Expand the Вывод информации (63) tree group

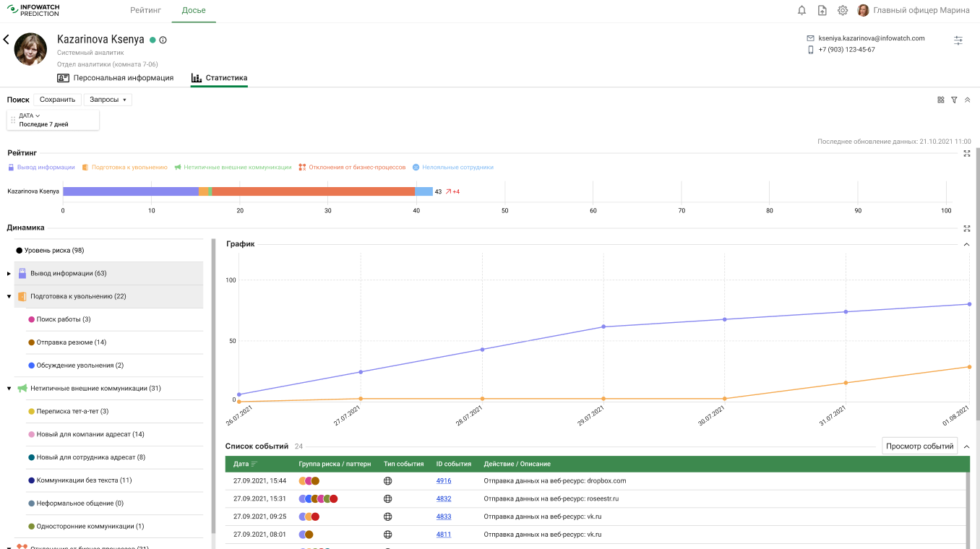(9, 274)
